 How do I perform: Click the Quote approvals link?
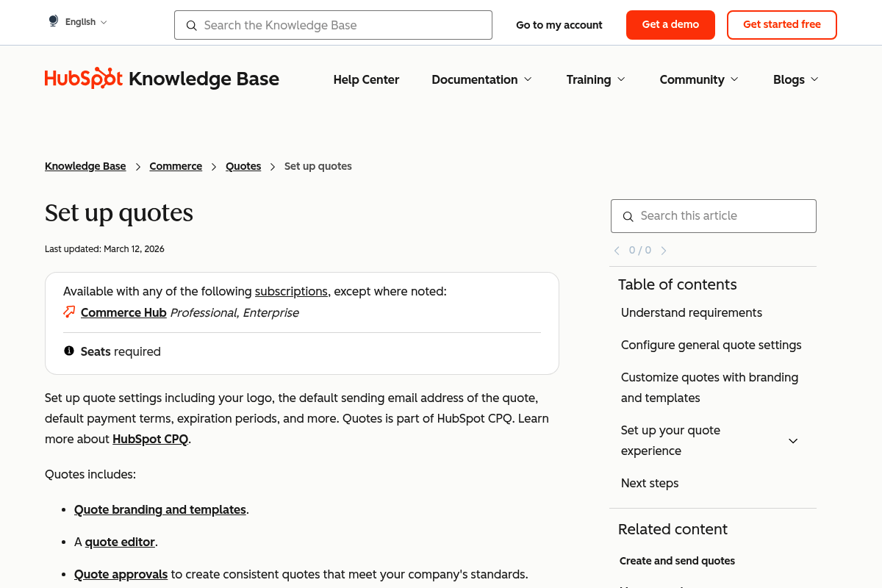pyautogui.click(x=121, y=574)
